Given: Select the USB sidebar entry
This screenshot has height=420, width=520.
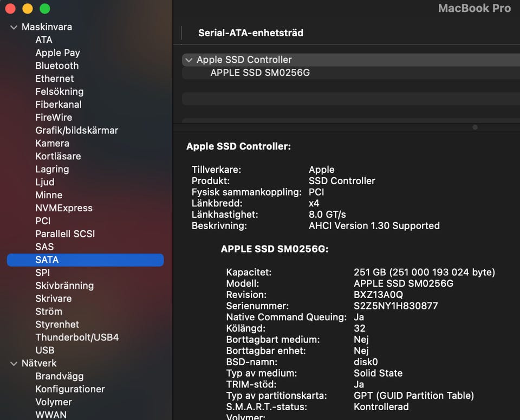Looking at the screenshot, I should (x=45, y=350).
